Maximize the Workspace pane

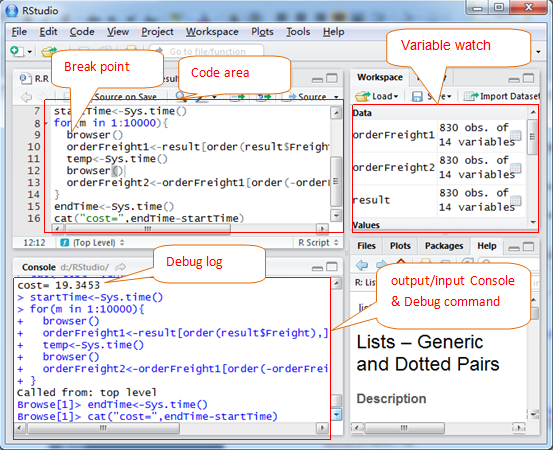(x=528, y=78)
